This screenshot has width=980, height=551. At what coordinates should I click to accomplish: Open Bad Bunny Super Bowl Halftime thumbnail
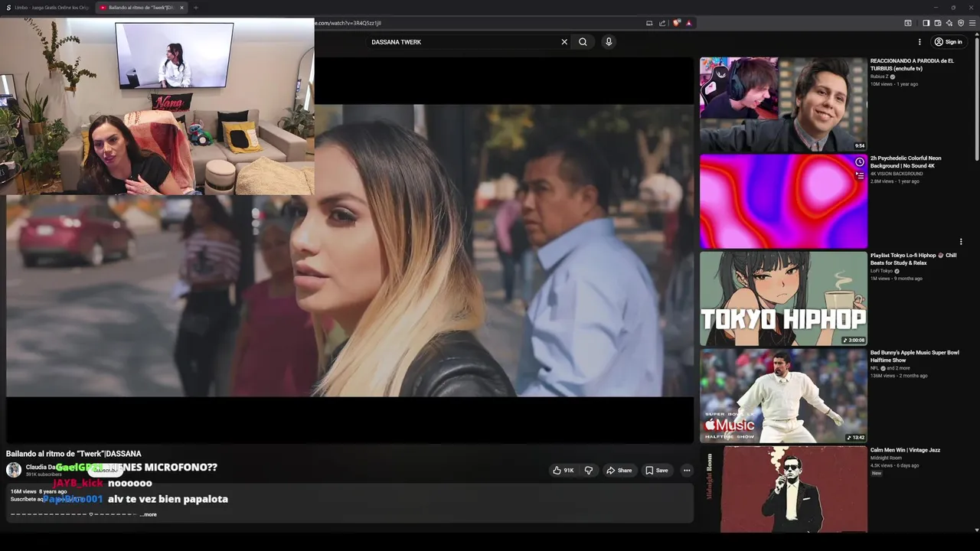pyautogui.click(x=783, y=396)
